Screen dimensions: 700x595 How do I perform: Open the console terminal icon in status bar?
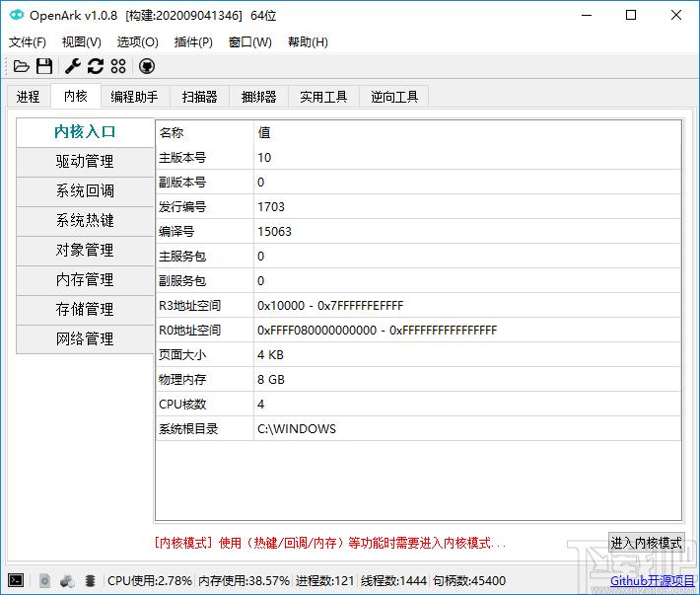click(x=16, y=581)
